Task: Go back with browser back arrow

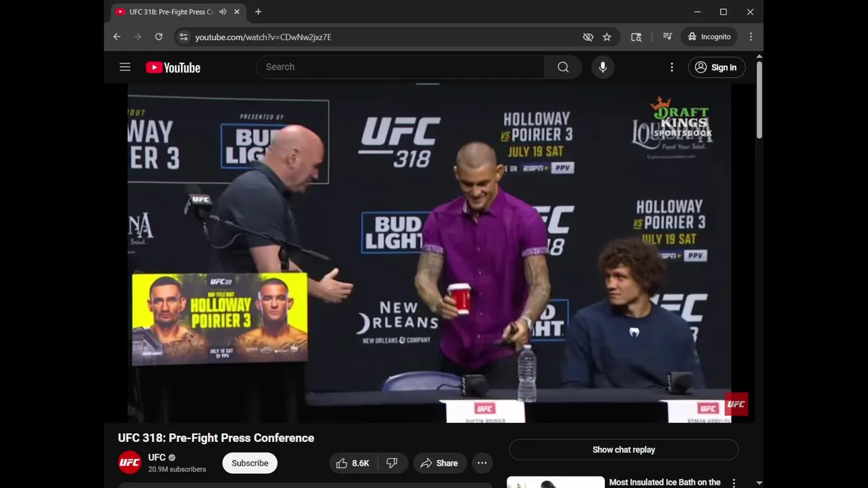Action: click(117, 37)
